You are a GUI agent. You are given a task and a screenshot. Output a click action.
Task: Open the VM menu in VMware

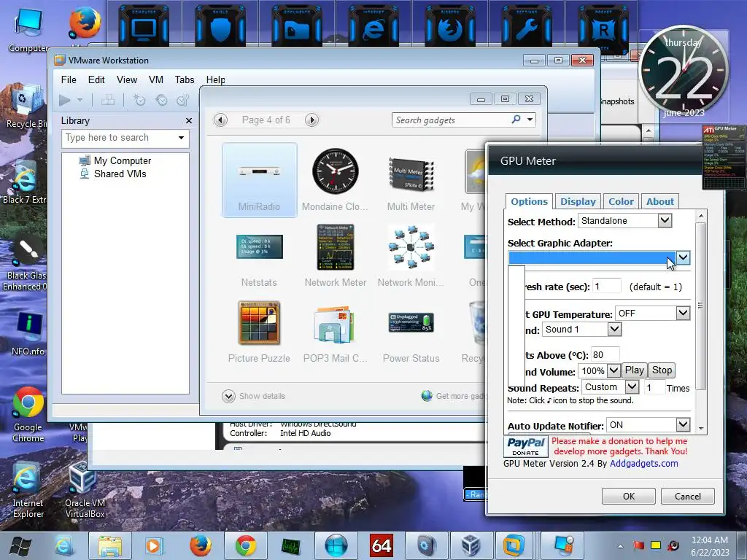pos(156,79)
